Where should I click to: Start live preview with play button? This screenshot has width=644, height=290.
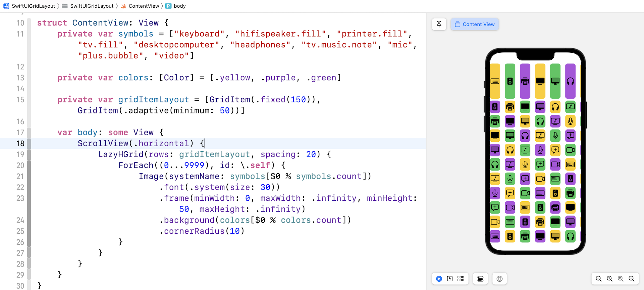tap(439, 279)
